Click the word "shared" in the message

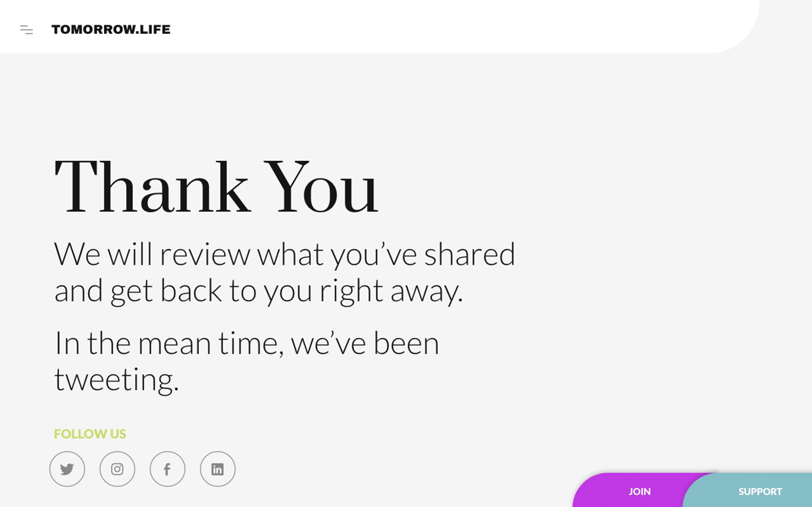pyautogui.click(x=470, y=254)
